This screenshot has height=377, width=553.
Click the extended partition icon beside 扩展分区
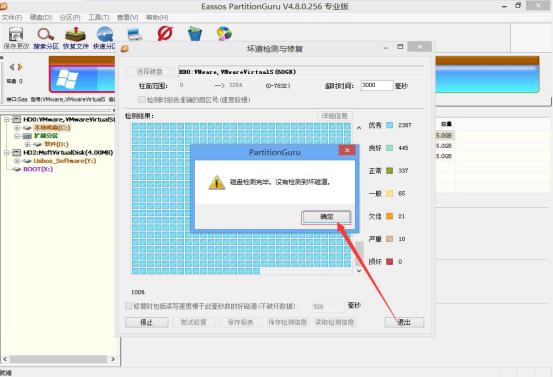point(27,136)
